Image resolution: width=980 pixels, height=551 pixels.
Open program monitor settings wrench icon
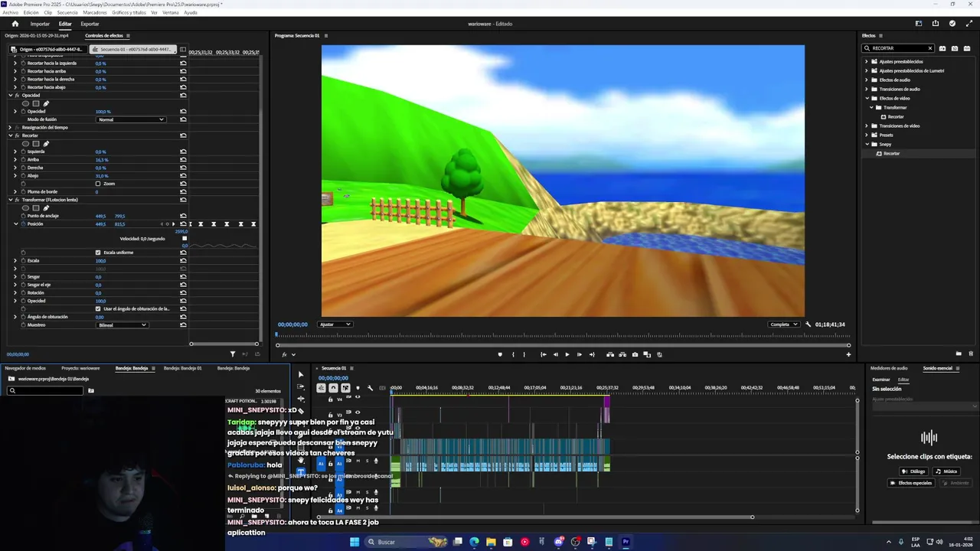click(808, 324)
